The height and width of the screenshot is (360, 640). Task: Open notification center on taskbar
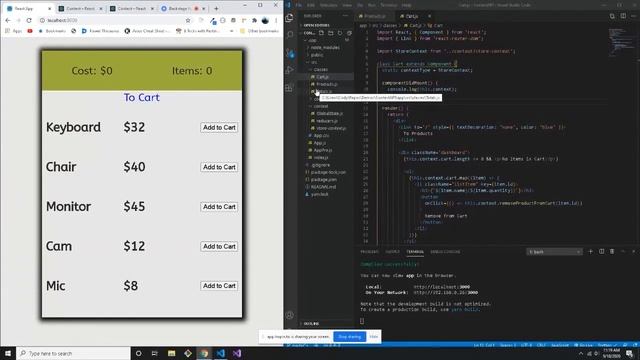click(x=630, y=353)
